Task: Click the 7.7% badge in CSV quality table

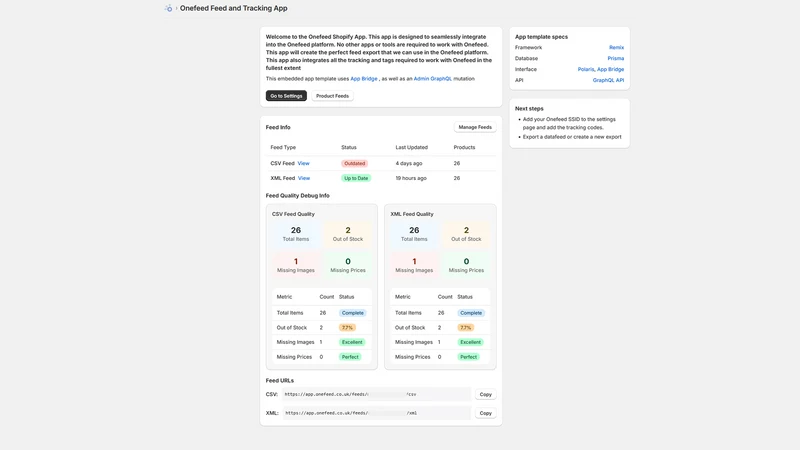Action: (347, 328)
